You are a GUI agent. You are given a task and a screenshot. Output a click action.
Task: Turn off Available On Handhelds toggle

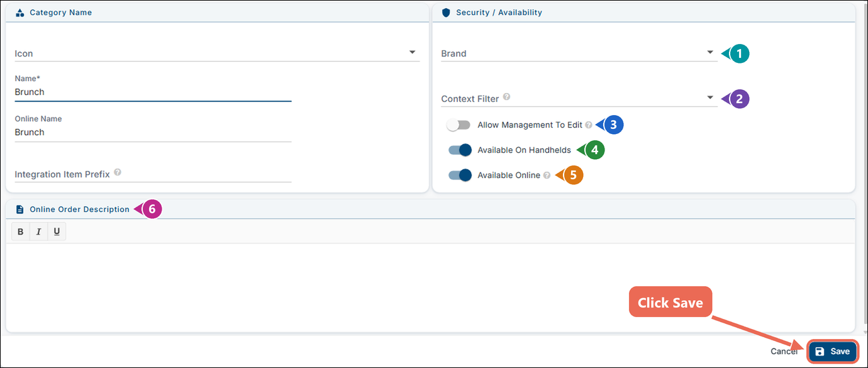point(460,150)
